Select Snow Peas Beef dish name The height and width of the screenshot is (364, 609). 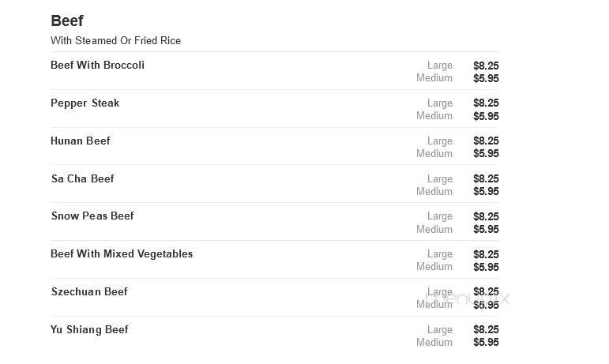click(x=92, y=216)
